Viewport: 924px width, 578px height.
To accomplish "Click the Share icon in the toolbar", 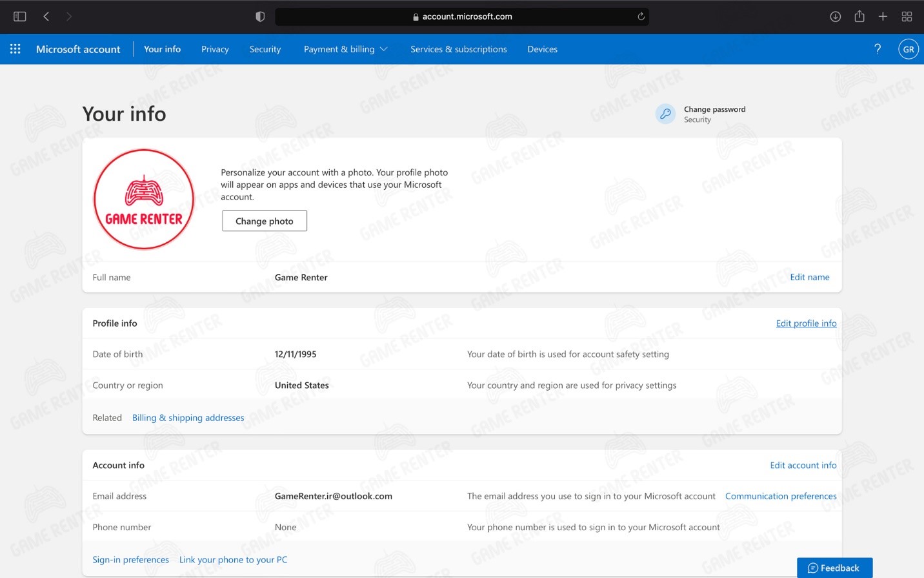I will 859,16.
